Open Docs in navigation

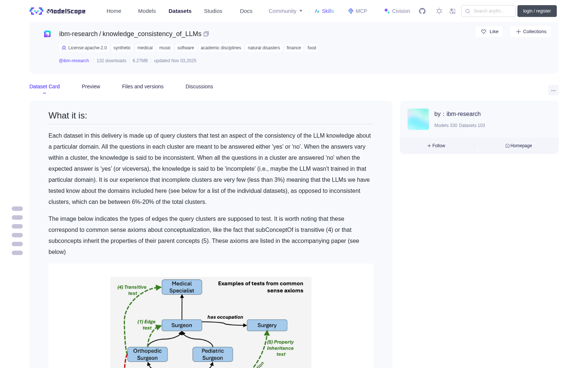246,11
